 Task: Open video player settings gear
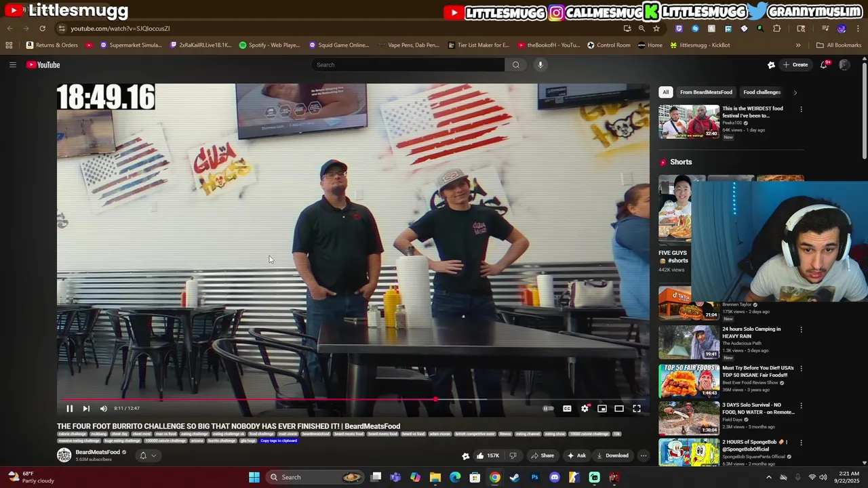(x=585, y=409)
